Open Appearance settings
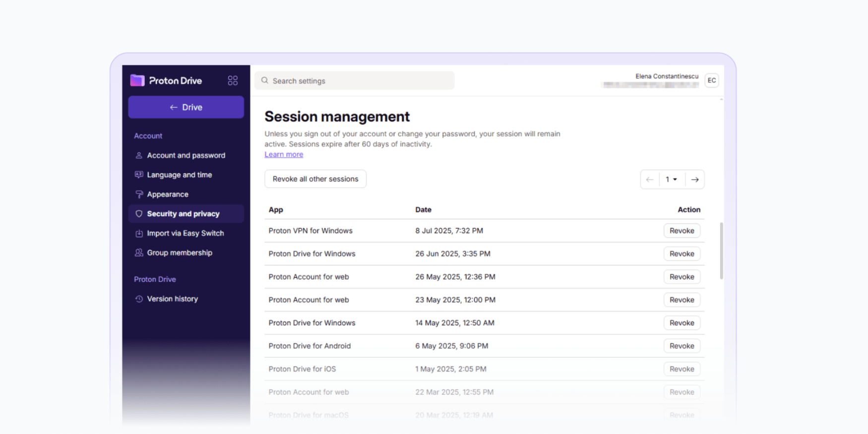868x434 pixels. pos(186,194)
